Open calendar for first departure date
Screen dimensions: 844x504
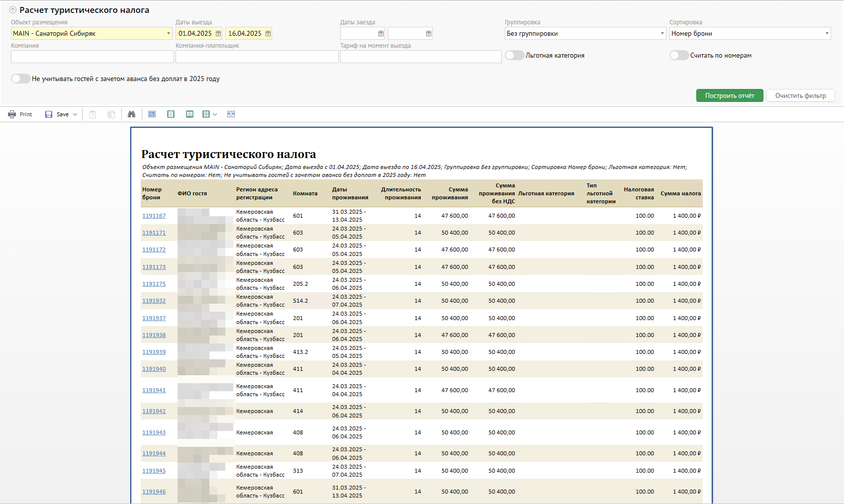tap(218, 33)
